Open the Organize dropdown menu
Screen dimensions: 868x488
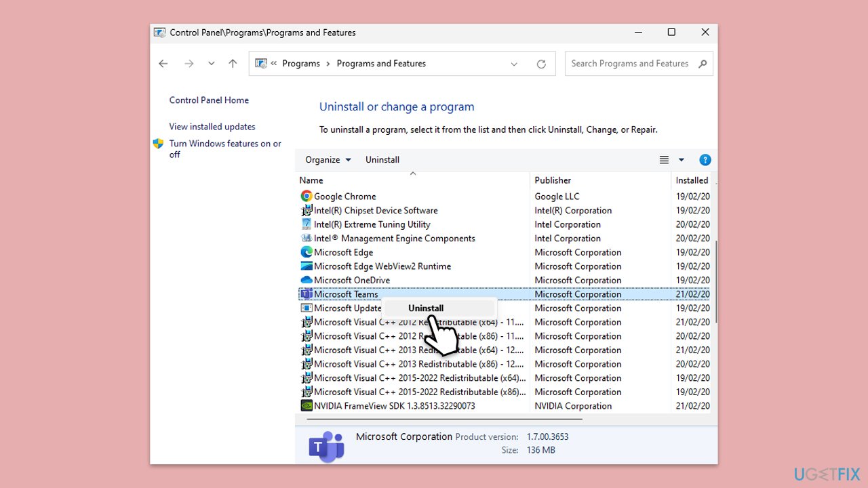coord(328,160)
